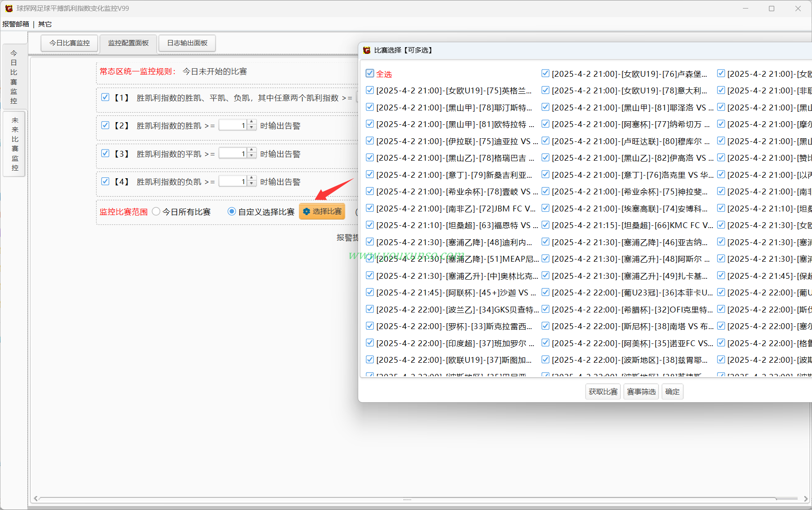
Task: Open the 报警邮箱 menu
Action: click(x=16, y=24)
